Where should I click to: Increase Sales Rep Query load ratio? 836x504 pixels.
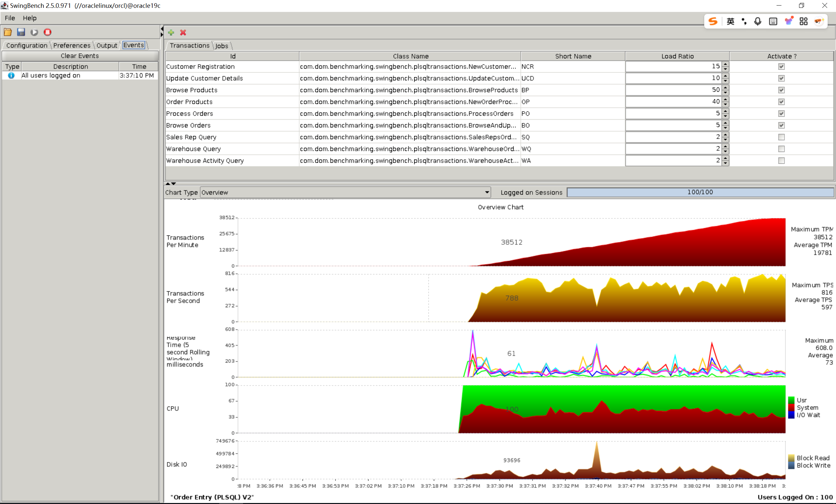[x=725, y=135]
